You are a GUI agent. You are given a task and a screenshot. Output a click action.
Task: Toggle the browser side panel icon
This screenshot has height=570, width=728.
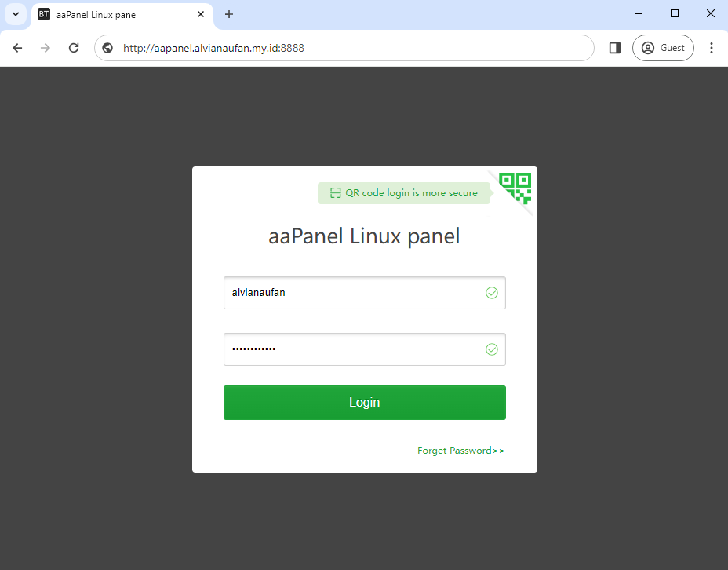(x=615, y=48)
